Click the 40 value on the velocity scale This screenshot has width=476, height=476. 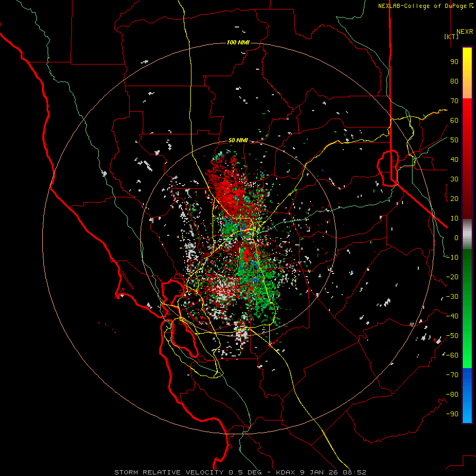pos(454,160)
